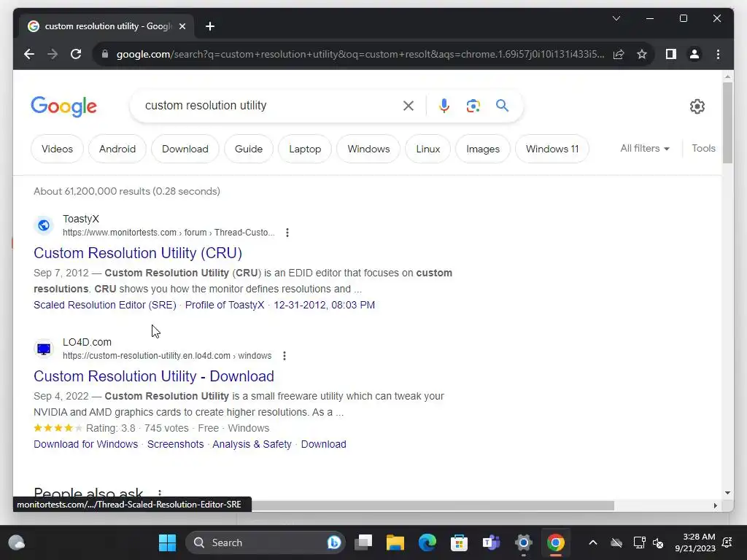Click the vertical scrollbar thumb
The image size is (747, 560).
click(x=727, y=122)
